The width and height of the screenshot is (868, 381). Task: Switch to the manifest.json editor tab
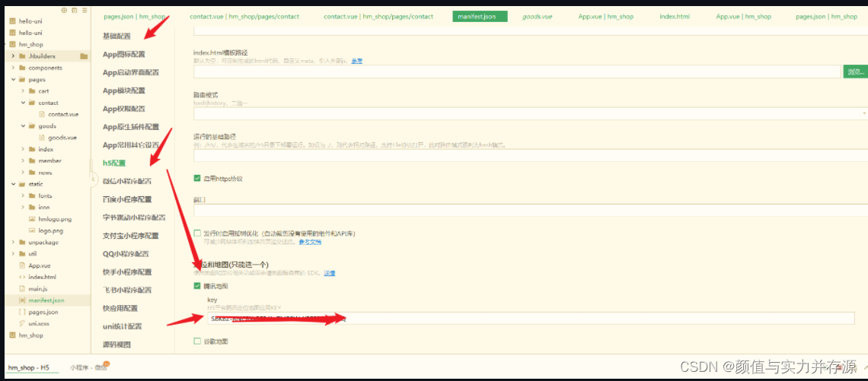point(480,17)
